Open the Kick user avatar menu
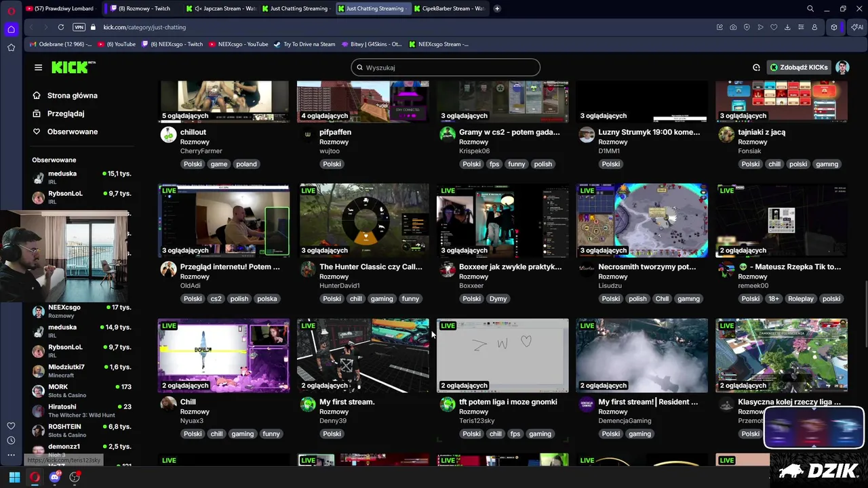Screen dimensions: 868x488 (x=842, y=67)
